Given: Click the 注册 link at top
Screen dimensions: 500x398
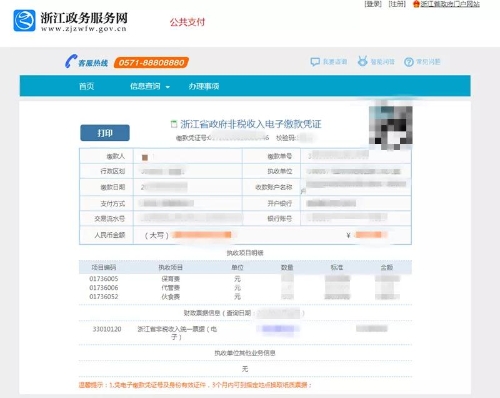Looking at the screenshot, I should point(397,4).
